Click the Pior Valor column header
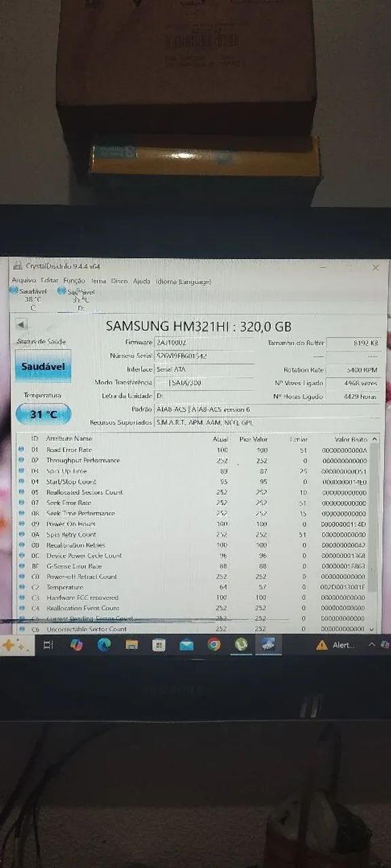 click(254, 439)
